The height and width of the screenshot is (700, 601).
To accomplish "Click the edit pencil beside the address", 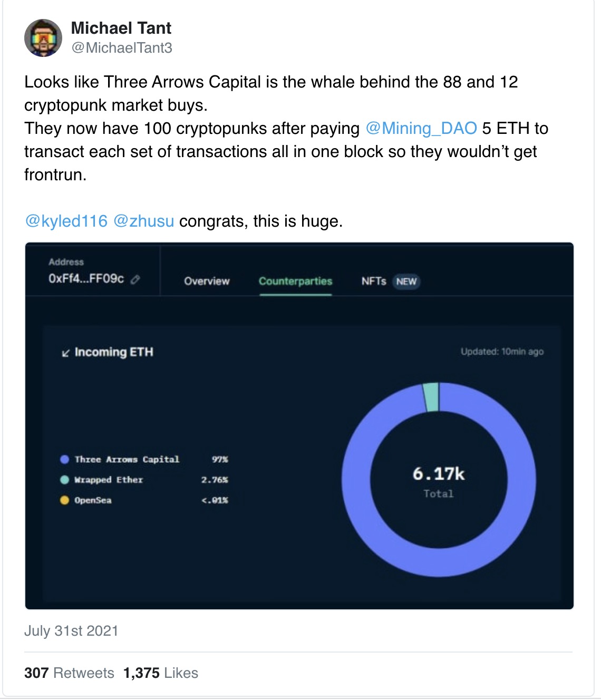I will 135,279.
